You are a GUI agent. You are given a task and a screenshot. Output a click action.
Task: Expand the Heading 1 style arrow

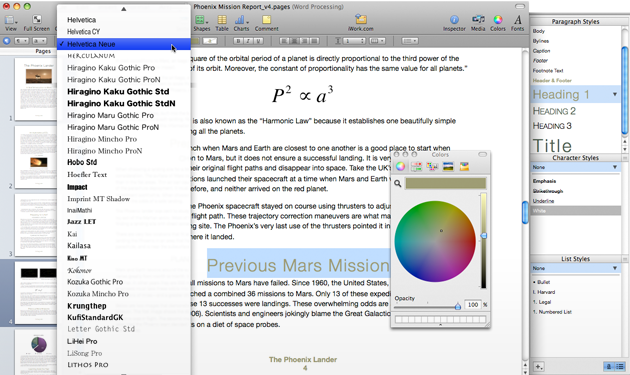(615, 94)
